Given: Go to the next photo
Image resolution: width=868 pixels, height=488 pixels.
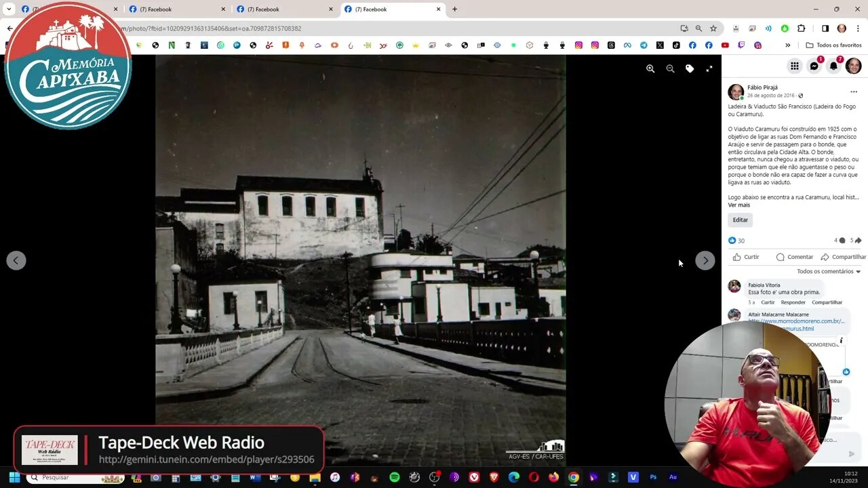Looking at the screenshot, I should pyautogui.click(x=705, y=260).
